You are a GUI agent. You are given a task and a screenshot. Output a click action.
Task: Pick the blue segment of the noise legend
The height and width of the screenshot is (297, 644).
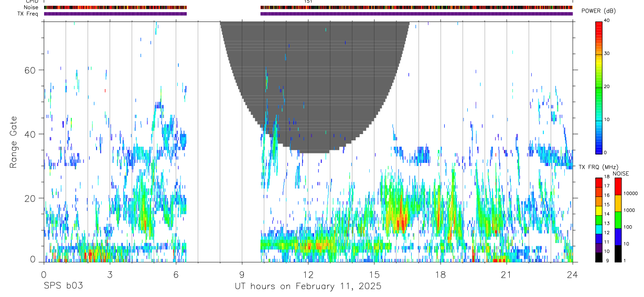tap(618, 237)
